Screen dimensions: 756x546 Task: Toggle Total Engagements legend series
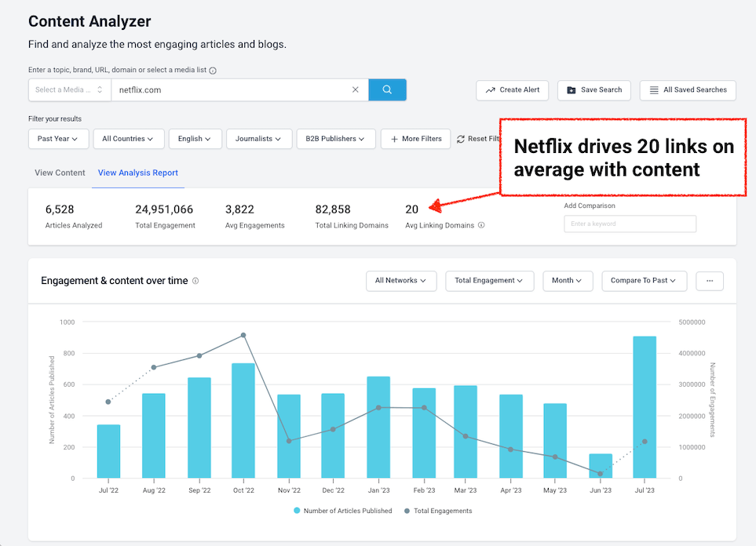(x=438, y=511)
